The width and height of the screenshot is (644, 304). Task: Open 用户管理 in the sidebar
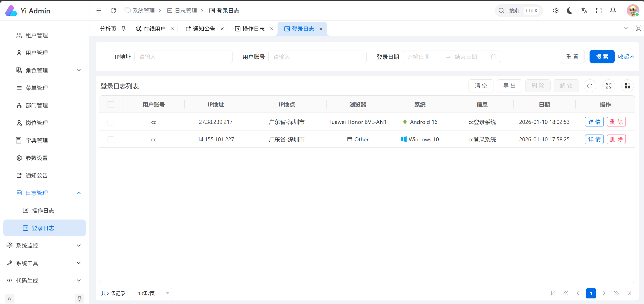[x=37, y=53]
